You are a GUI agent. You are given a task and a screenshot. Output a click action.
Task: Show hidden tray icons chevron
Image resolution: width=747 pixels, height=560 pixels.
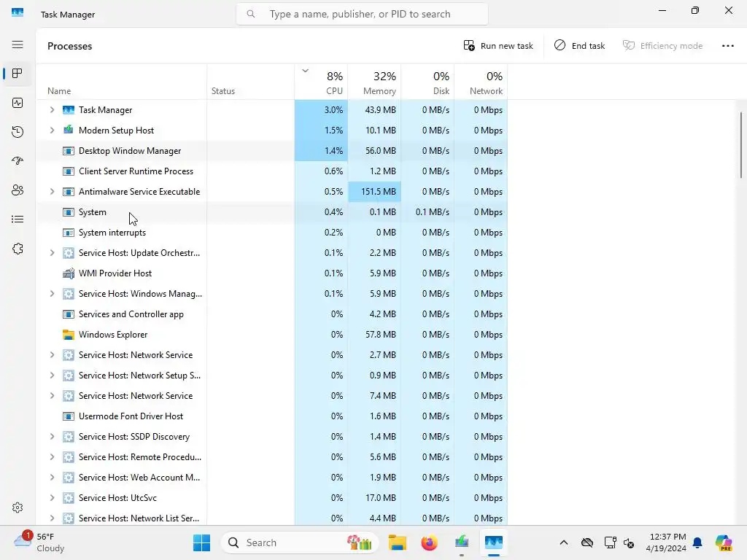click(564, 542)
